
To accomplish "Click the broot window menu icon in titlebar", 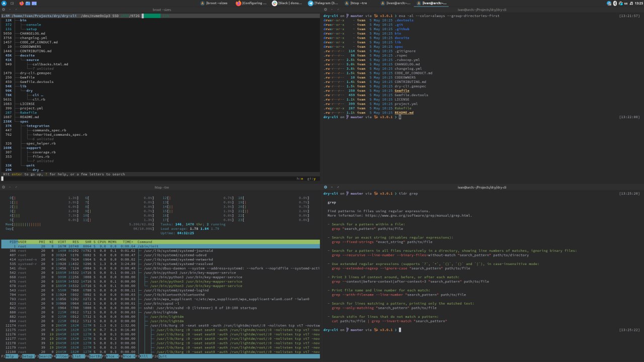I will (3, 10).
